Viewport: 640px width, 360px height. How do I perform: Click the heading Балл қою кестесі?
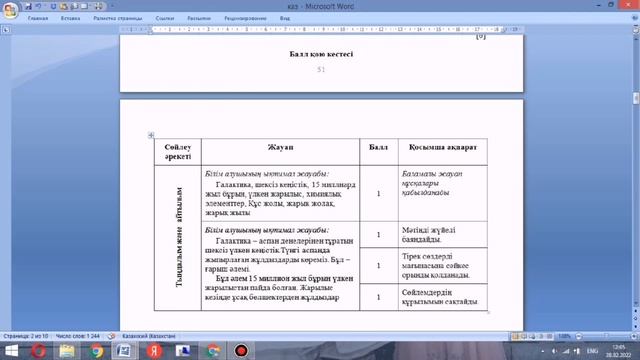[x=321, y=54]
